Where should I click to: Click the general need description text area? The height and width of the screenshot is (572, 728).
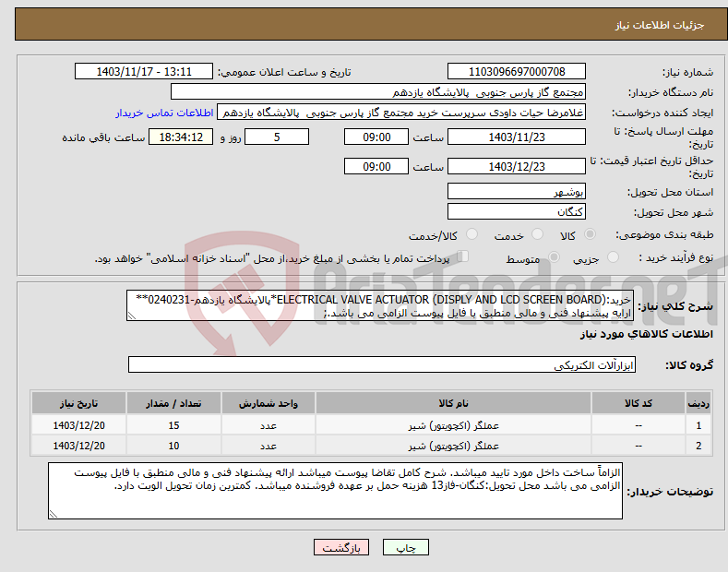(x=380, y=306)
